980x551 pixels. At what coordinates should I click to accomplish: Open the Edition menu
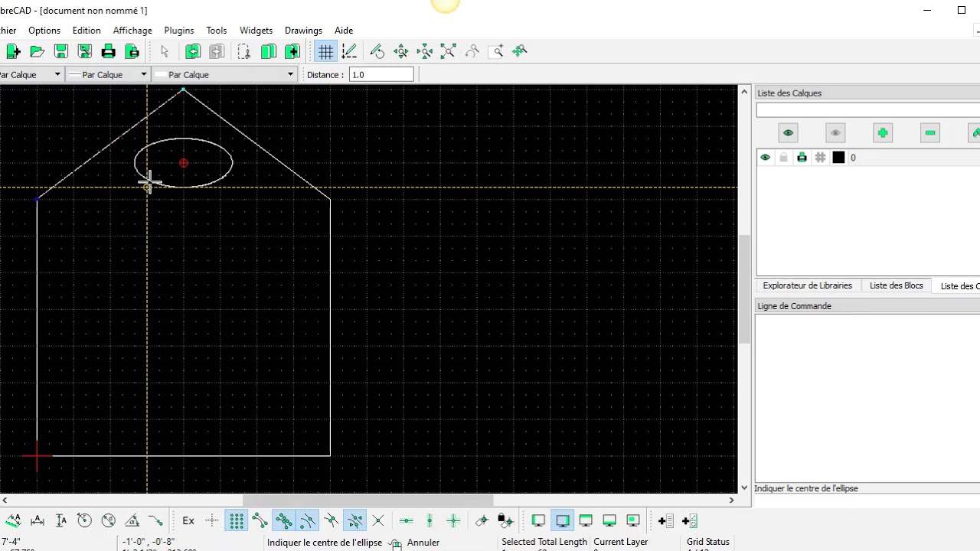(87, 30)
